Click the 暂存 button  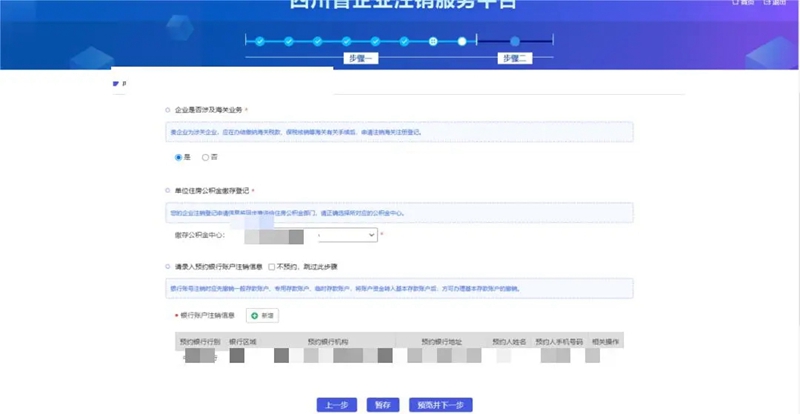(383, 405)
